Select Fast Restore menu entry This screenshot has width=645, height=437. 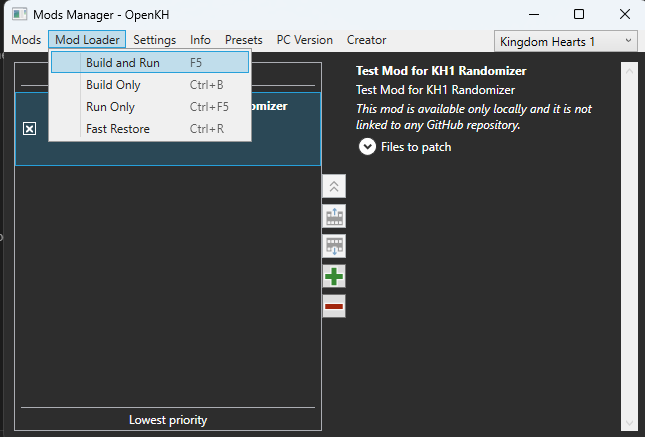point(150,129)
